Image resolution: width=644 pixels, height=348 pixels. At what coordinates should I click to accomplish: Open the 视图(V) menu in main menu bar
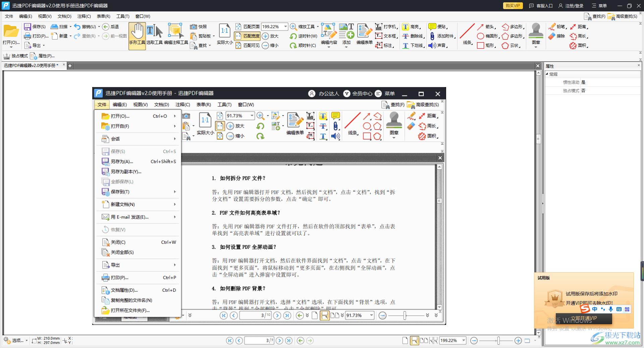(45, 16)
